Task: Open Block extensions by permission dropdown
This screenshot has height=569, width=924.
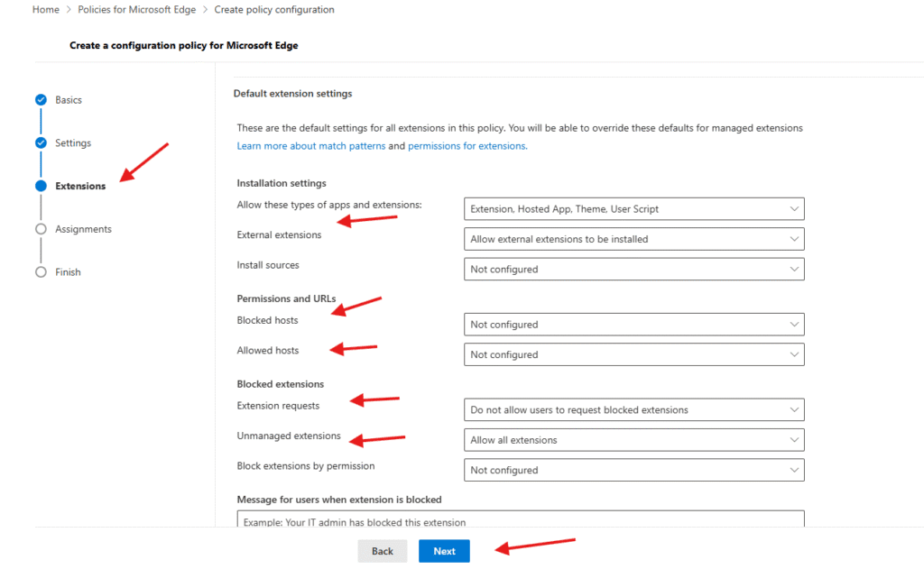Action: (x=633, y=471)
